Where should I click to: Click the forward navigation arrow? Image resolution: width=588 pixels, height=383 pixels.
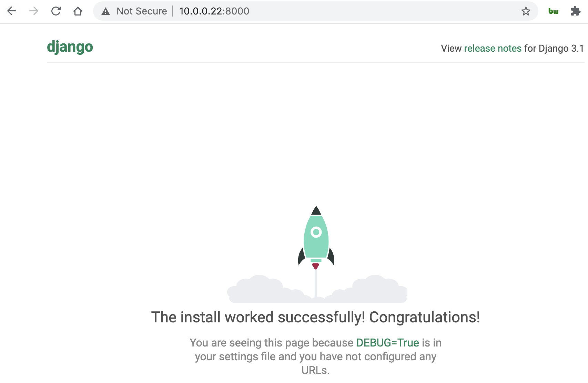tap(34, 11)
